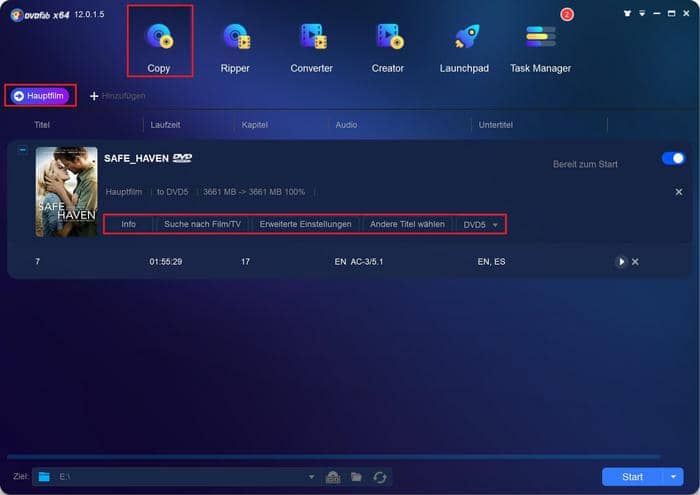This screenshot has height=495, width=700.
Task: Maximize the DVDFab window
Action: (671, 13)
